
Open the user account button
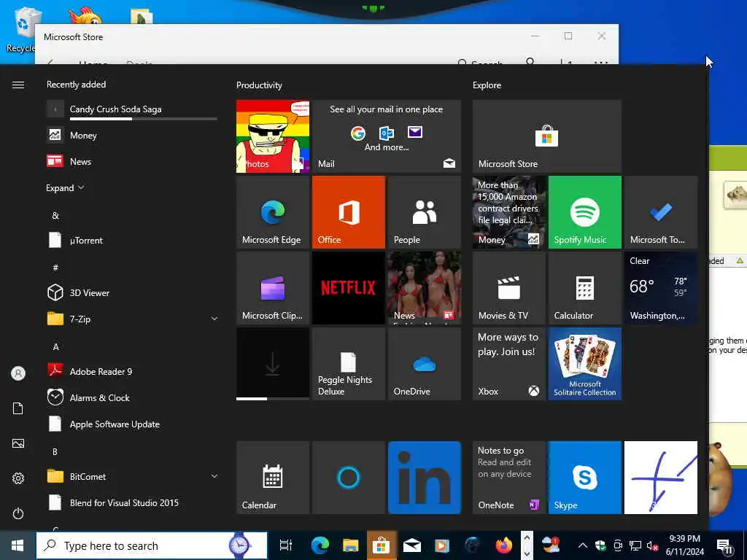(x=18, y=373)
